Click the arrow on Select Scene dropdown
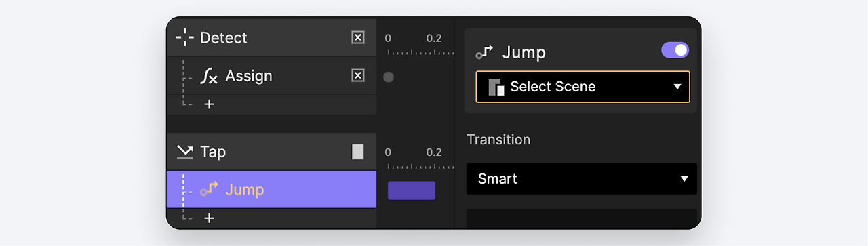 tap(677, 87)
